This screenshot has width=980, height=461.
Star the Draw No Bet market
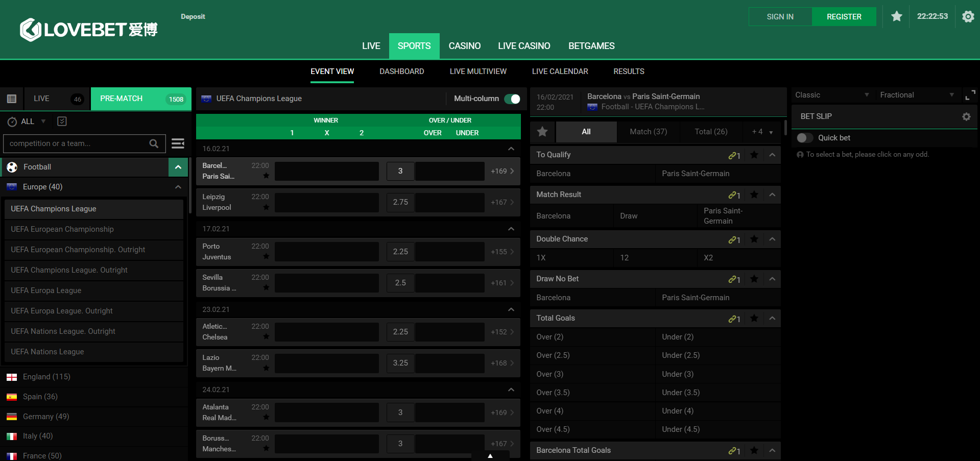(754, 279)
